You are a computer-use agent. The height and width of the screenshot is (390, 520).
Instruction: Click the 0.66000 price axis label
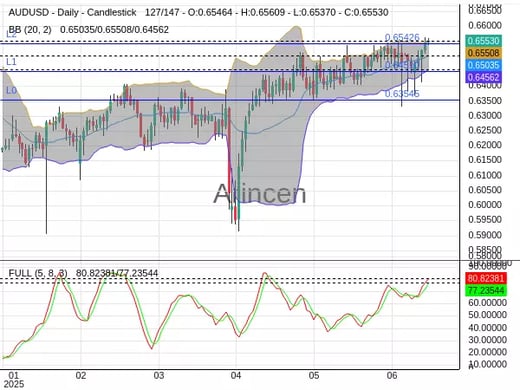point(485,25)
